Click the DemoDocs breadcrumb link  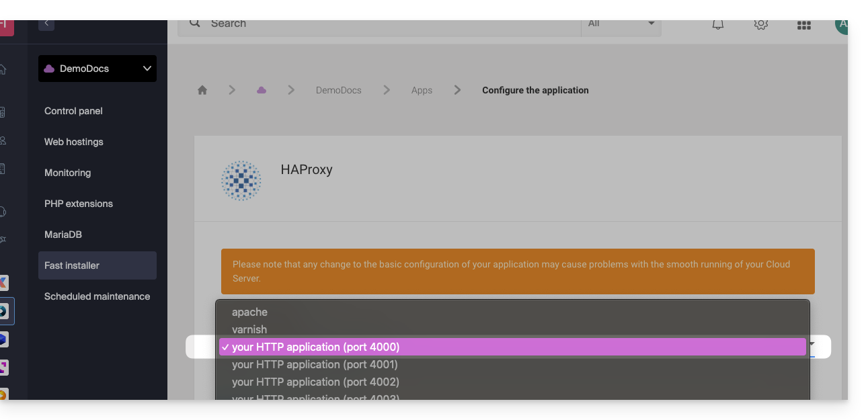[x=338, y=90]
